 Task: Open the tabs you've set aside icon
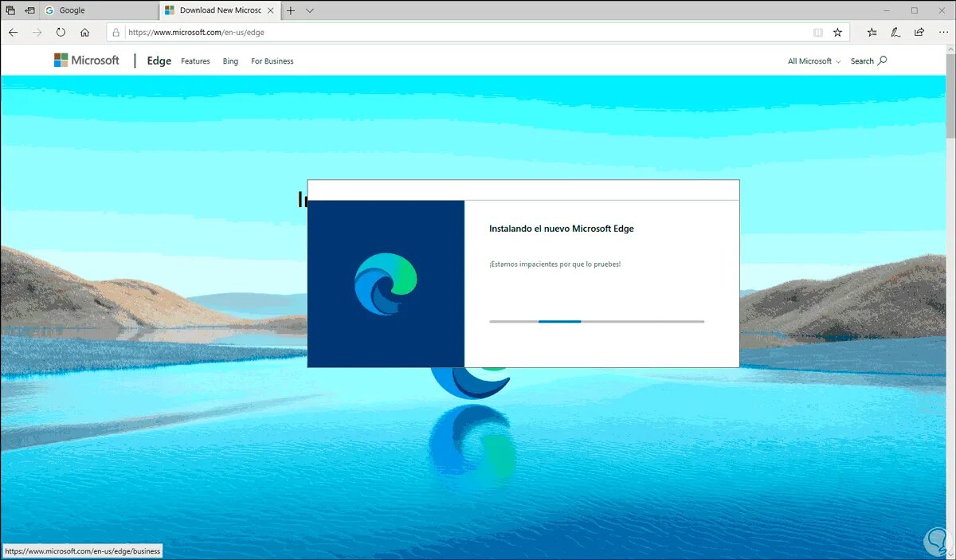coord(10,10)
